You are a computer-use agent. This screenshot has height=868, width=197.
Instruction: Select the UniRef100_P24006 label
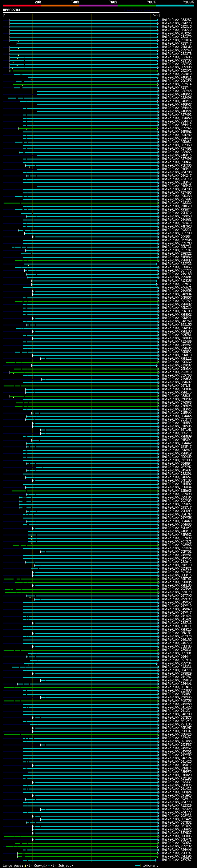tap(177, 850)
